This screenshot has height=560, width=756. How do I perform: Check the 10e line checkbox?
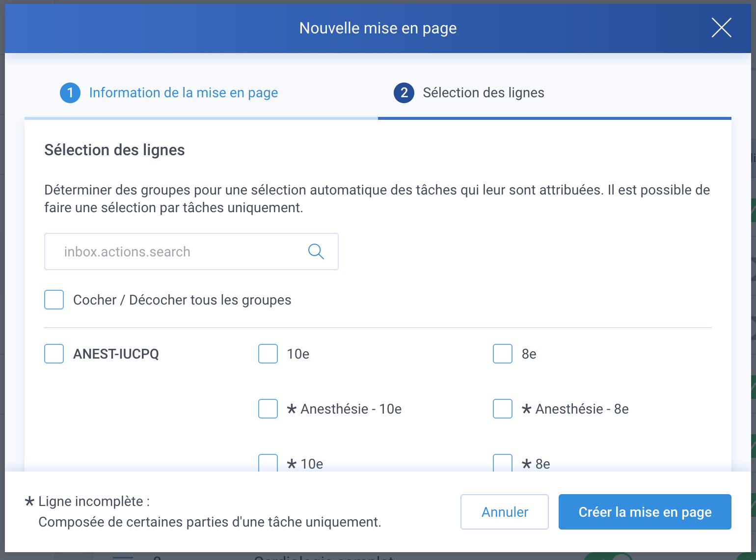(268, 354)
